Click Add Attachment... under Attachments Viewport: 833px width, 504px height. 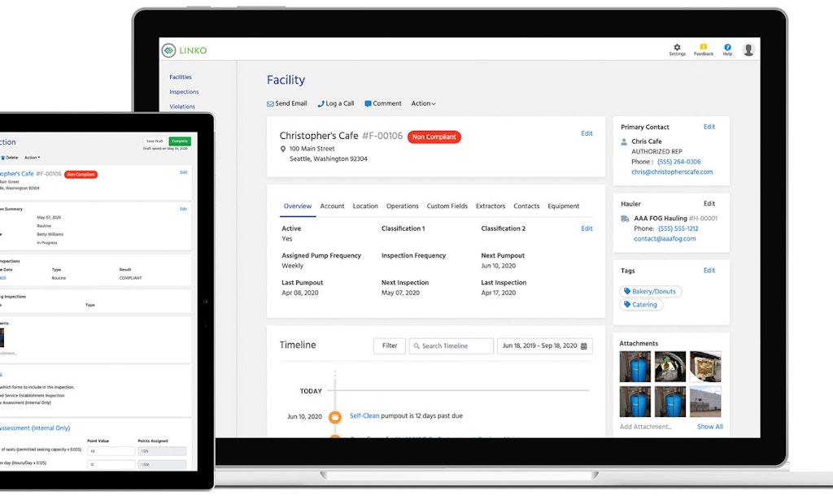coord(645,427)
